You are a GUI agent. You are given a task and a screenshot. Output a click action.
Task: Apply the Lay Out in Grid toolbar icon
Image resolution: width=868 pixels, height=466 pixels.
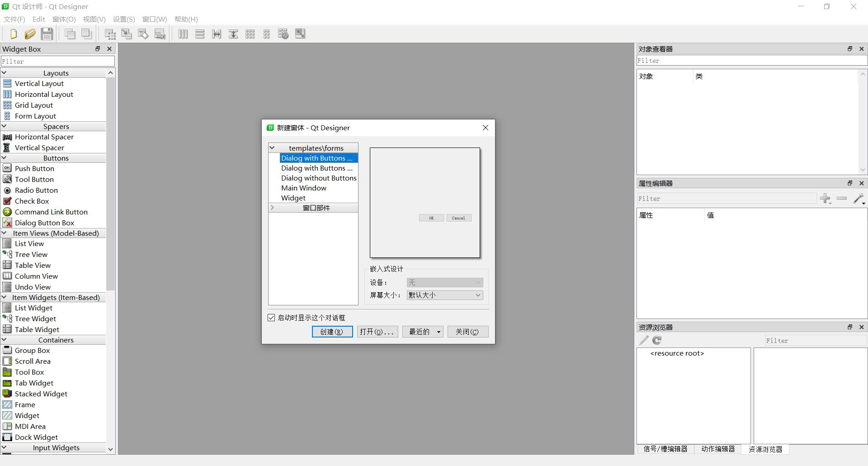click(250, 34)
